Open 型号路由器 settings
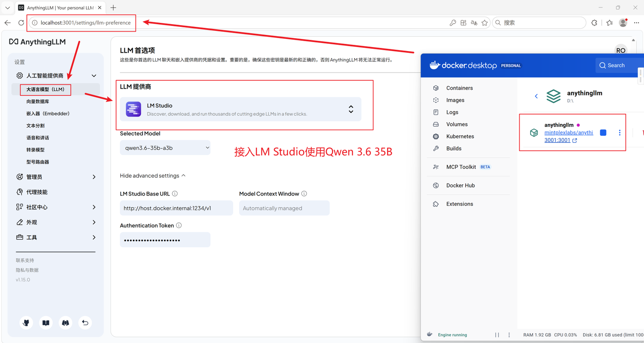Screen dimensions: 644x343 click(38, 162)
